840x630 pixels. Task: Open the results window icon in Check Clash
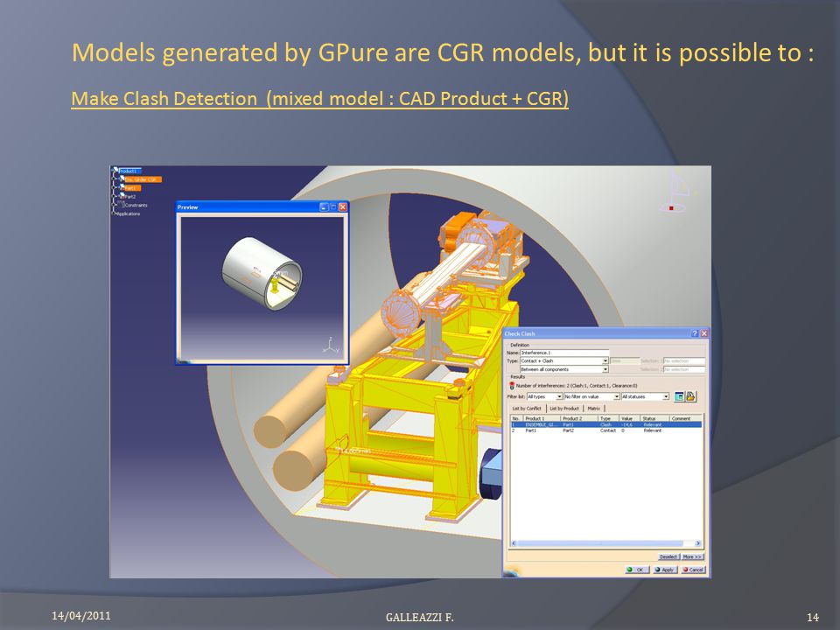point(679,396)
